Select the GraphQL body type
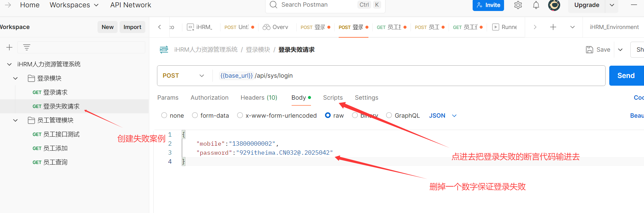 point(389,115)
